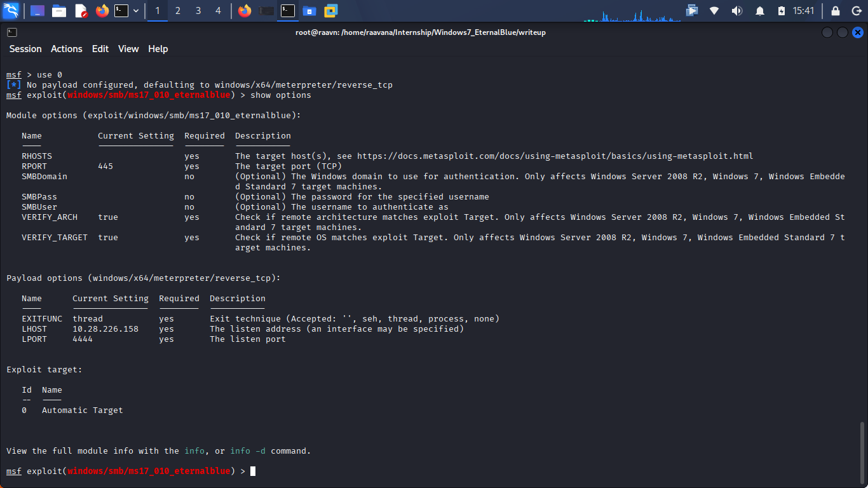The height and width of the screenshot is (488, 868).
Task: Click the terminal window title bar icon
Action: point(12,32)
